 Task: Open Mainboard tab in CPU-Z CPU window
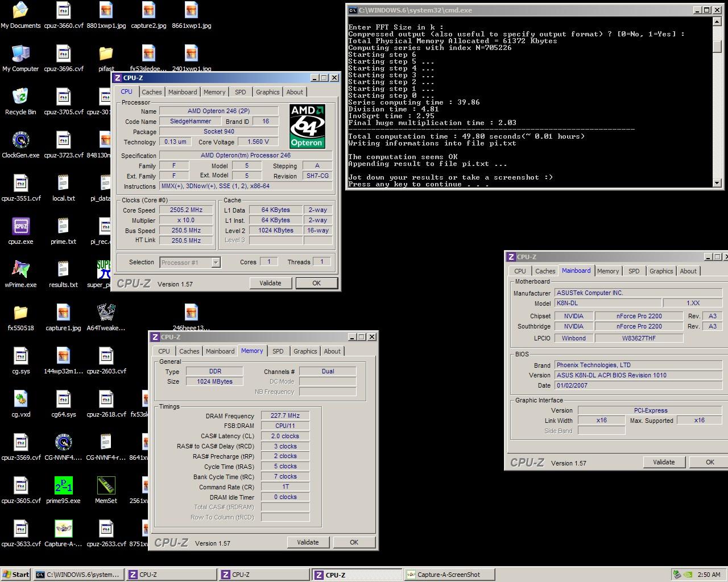point(183,92)
